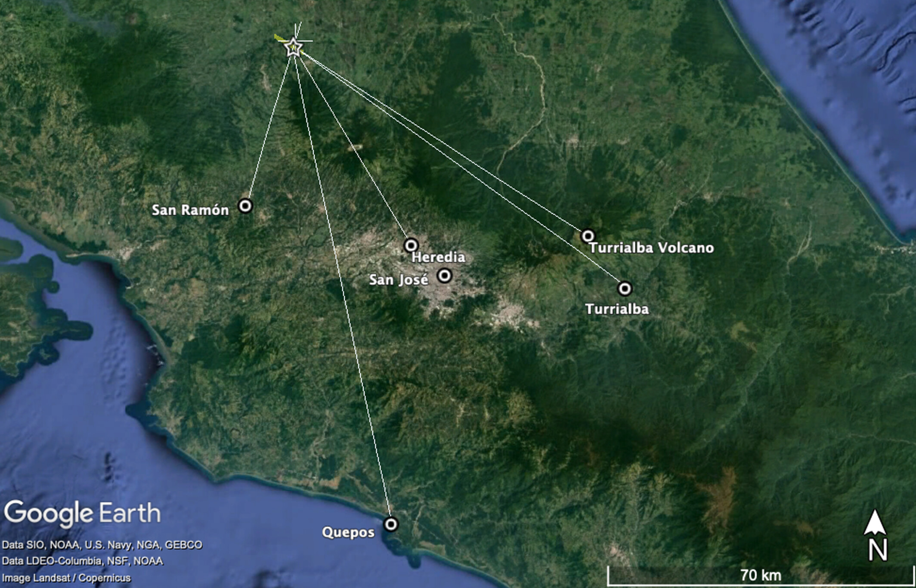This screenshot has height=588, width=916.
Task: Click the Data SIO, NOAA attribution text
Action: tap(102, 545)
